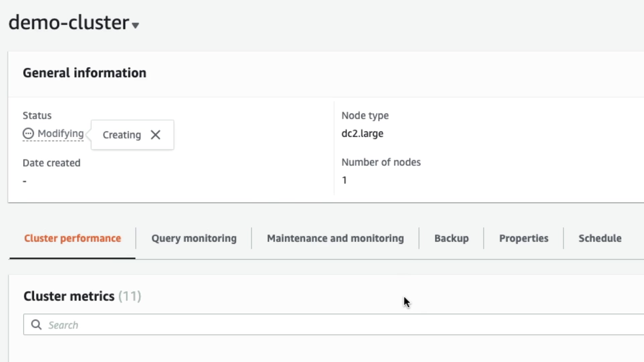
Task: Click the magnifying glass search icon
Action: 36,325
